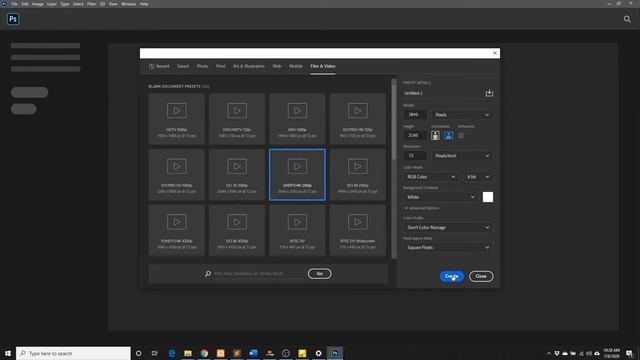640x360 pixels.
Task: Click the presets list vertical scrollbar
Action: pyautogui.click(x=393, y=168)
